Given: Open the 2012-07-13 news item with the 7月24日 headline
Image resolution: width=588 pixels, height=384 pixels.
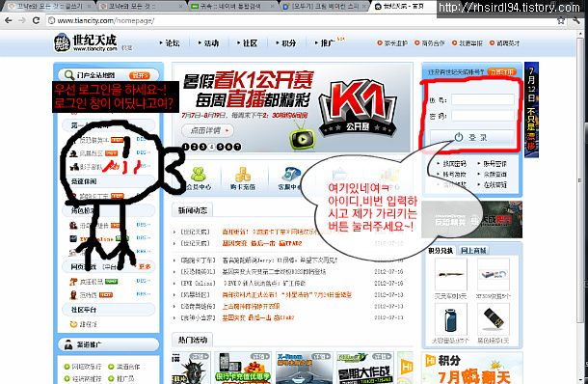Looking at the screenshot, I should [287, 295].
